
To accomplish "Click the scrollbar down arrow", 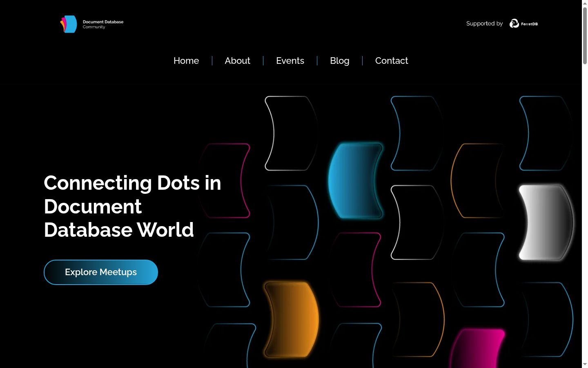I will pos(585,364).
